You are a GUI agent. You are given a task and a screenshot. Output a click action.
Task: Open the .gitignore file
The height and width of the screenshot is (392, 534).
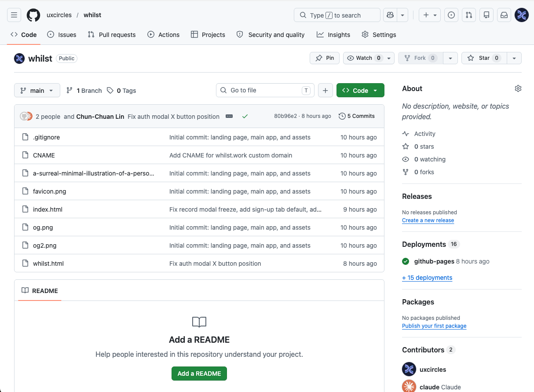coord(46,137)
